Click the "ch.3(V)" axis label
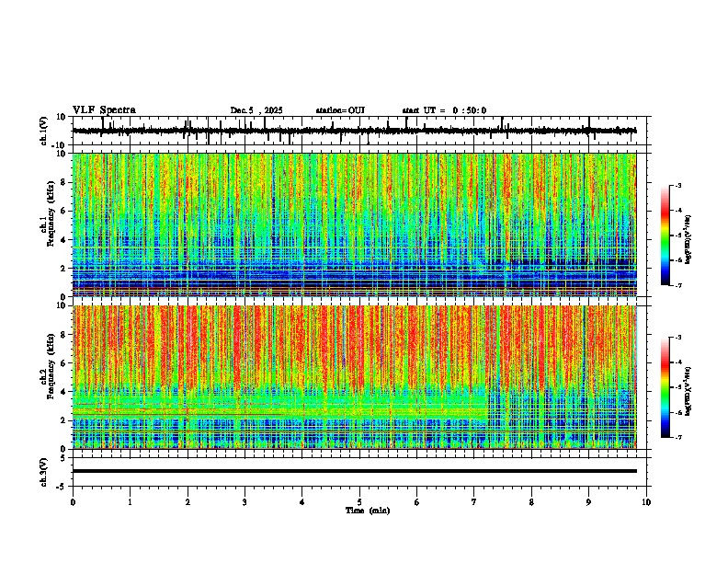This screenshot has height=563, width=728. coord(44,472)
